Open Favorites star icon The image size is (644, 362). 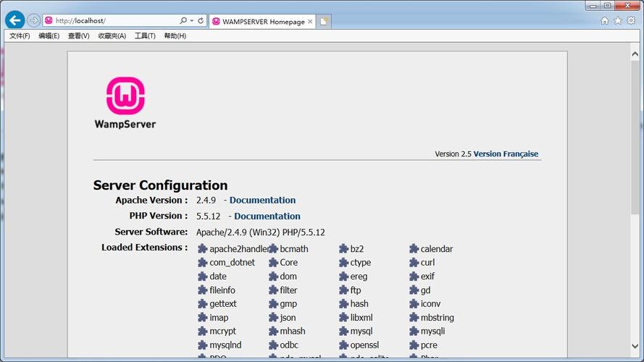[618, 20]
